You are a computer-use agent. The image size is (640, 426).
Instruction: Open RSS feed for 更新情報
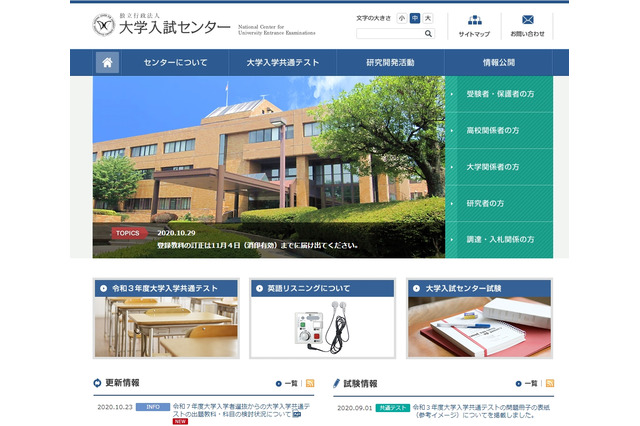click(310, 383)
